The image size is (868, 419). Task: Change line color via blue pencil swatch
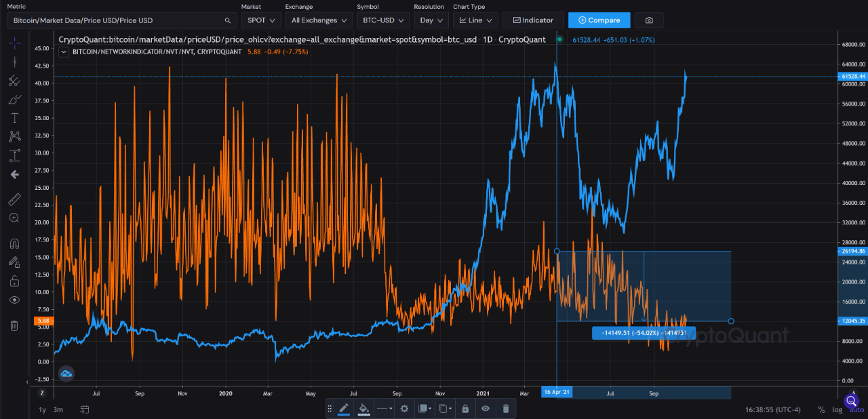pos(344,408)
